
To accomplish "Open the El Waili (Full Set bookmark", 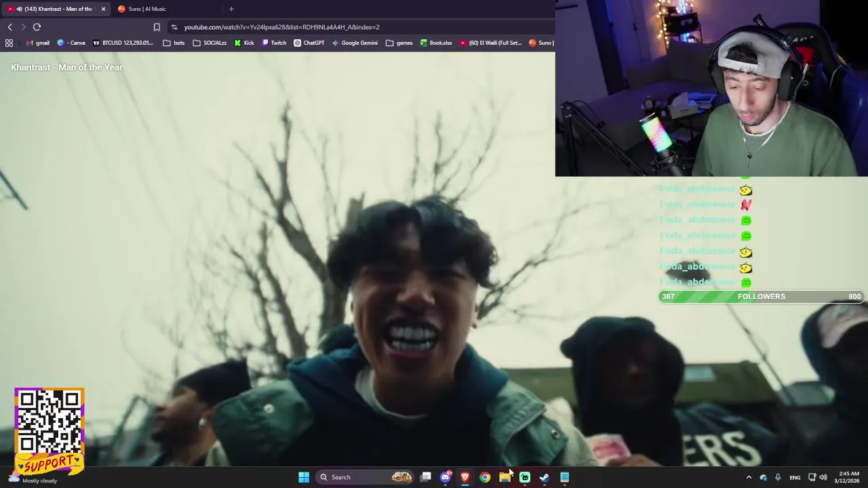I will (x=490, y=43).
